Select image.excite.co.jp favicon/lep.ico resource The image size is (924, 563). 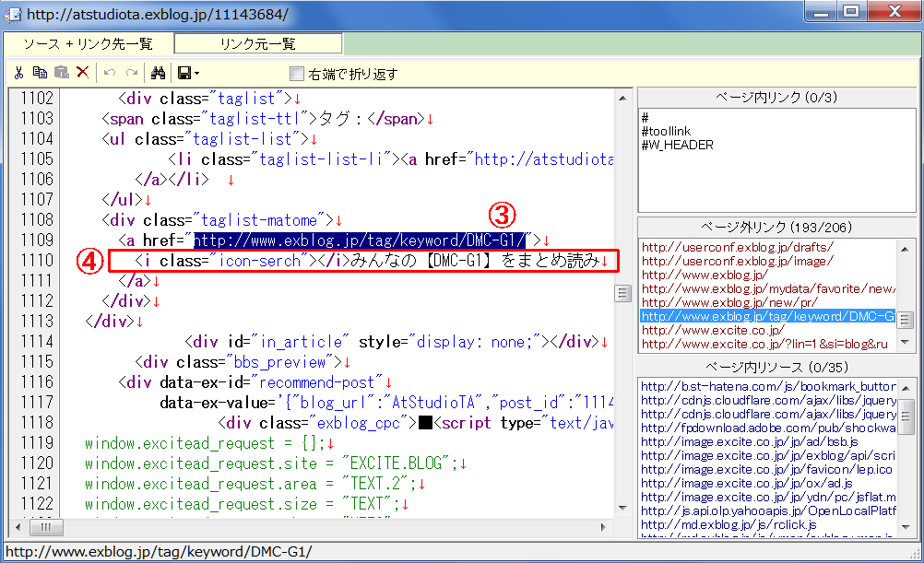[766, 469]
